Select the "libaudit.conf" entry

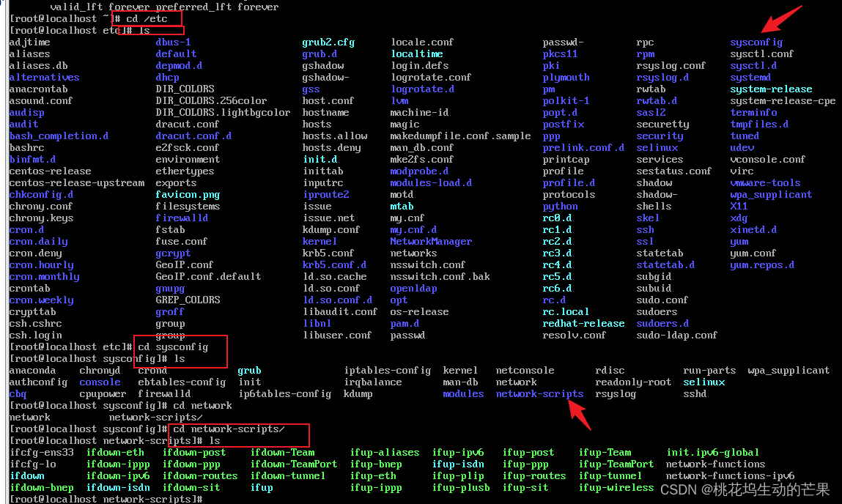pos(341,312)
